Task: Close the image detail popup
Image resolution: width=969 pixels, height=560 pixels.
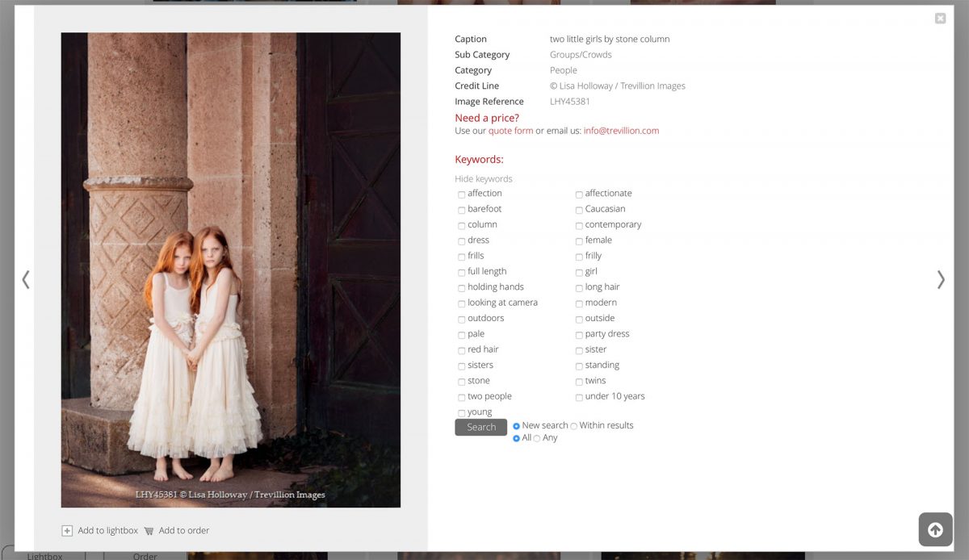Action: (940, 19)
